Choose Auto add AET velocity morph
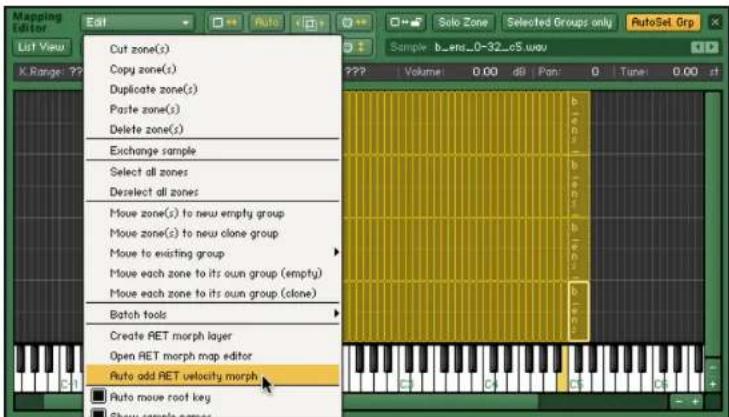 (x=212, y=376)
